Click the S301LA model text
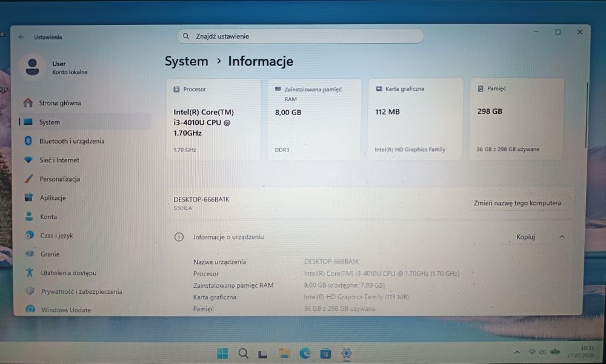Image resolution: width=606 pixels, height=364 pixels. tap(183, 208)
